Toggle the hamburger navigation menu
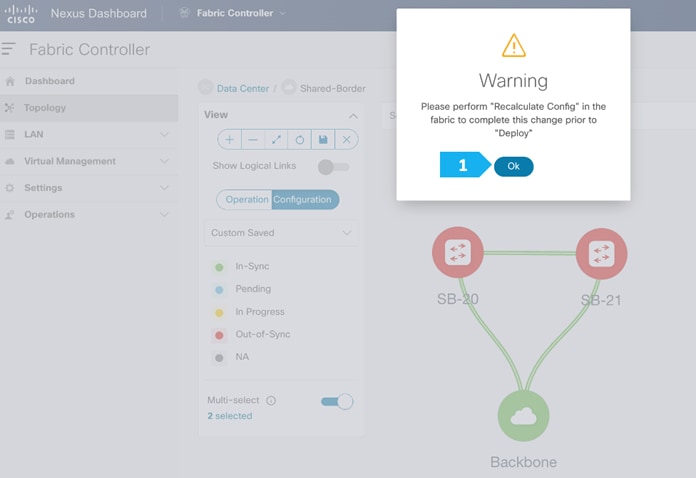 pyautogui.click(x=8, y=49)
